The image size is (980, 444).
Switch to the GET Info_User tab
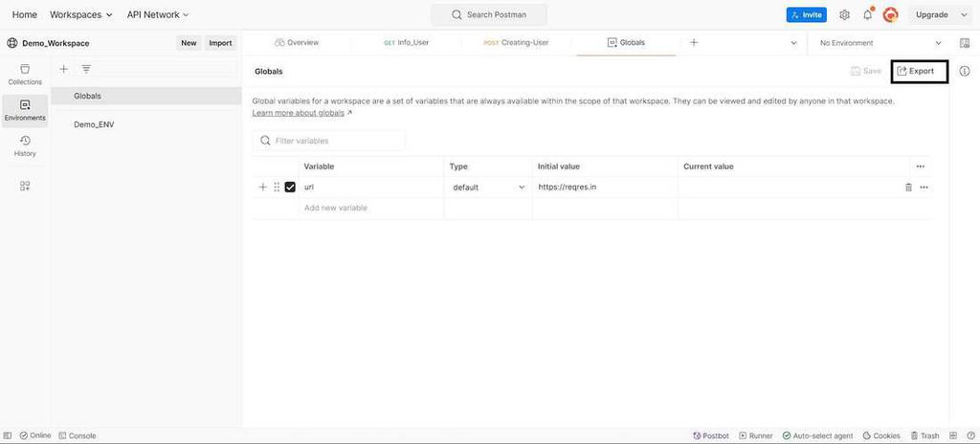[x=406, y=42]
